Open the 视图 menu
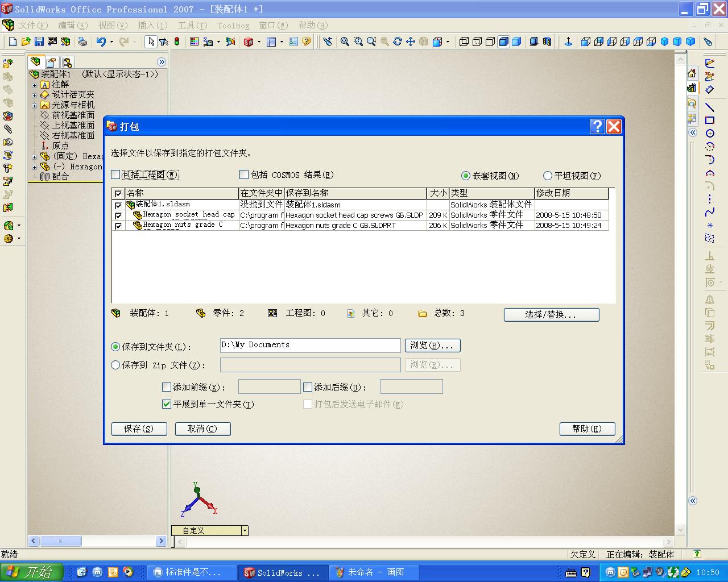 [113, 25]
